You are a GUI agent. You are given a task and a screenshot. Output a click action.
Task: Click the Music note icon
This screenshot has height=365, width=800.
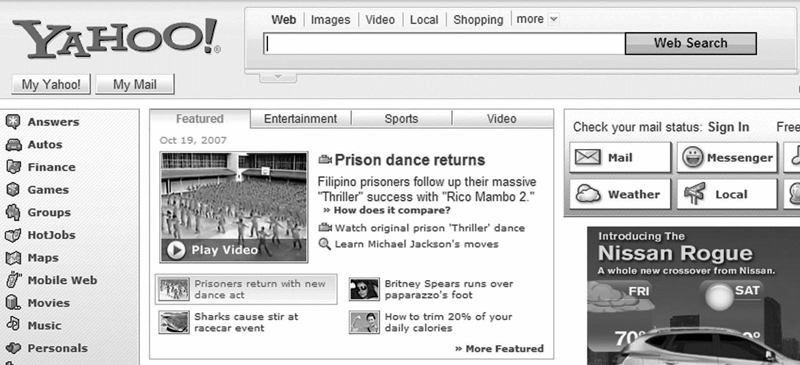pyautogui.click(x=13, y=325)
